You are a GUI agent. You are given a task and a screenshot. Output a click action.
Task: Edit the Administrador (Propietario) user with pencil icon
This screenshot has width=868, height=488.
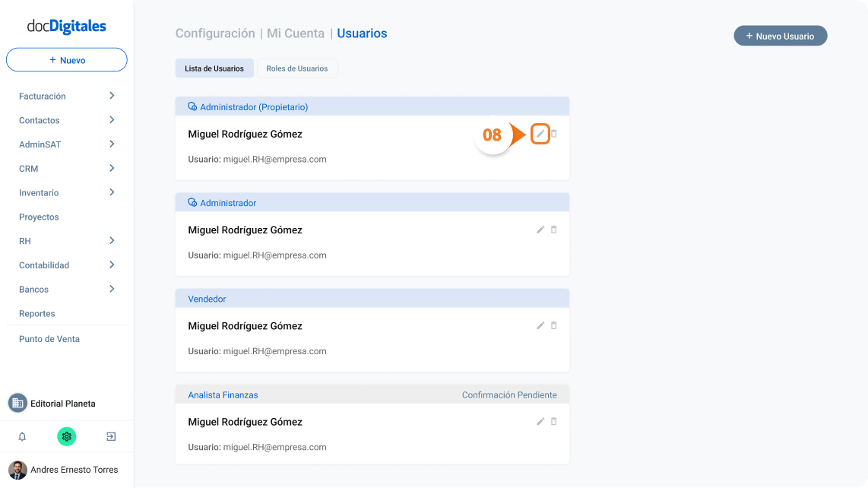click(x=540, y=134)
